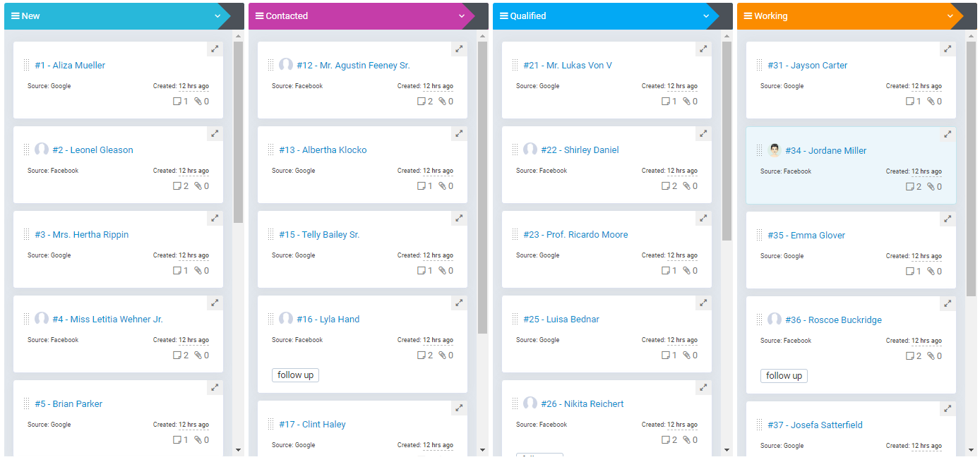Click the notes icon on Lyla Hand card
980x462 pixels.
click(422, 355)
